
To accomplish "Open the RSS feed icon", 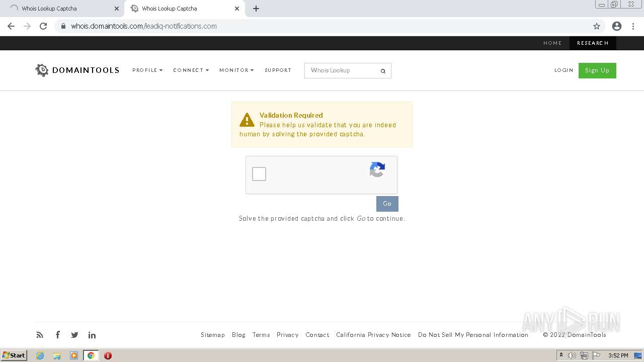I will click(40, 335).
